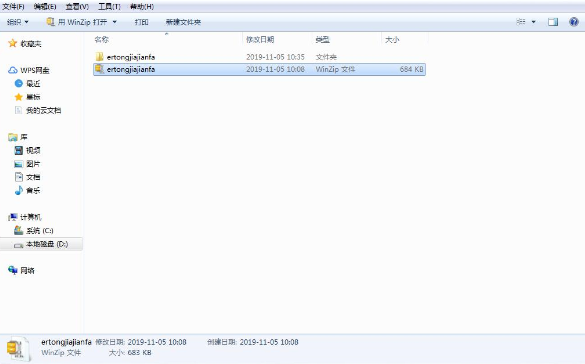The image size is (585, 364).
Task: Select the Videos library icon
Action: point(19,150)
